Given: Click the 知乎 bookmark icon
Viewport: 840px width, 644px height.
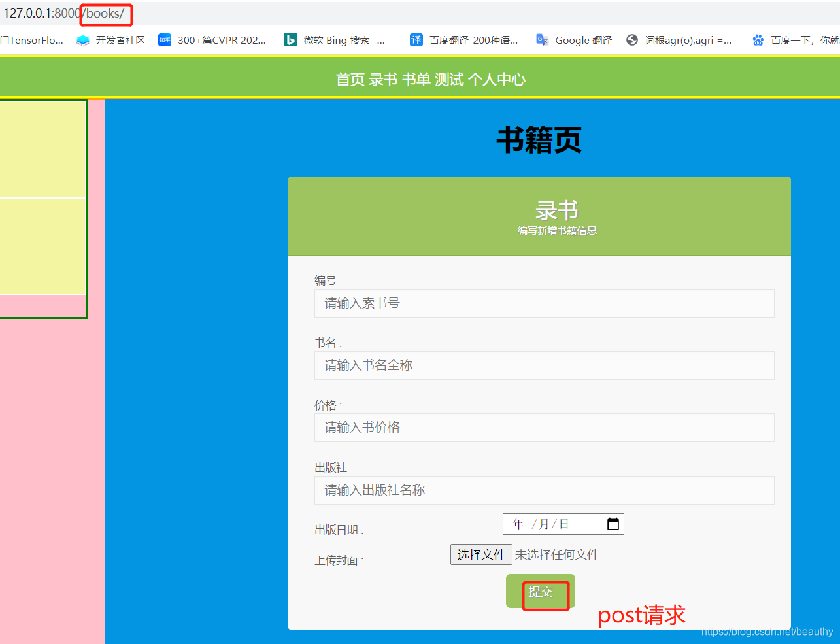Looking at the screenshot, I should [x=164, y=40].
